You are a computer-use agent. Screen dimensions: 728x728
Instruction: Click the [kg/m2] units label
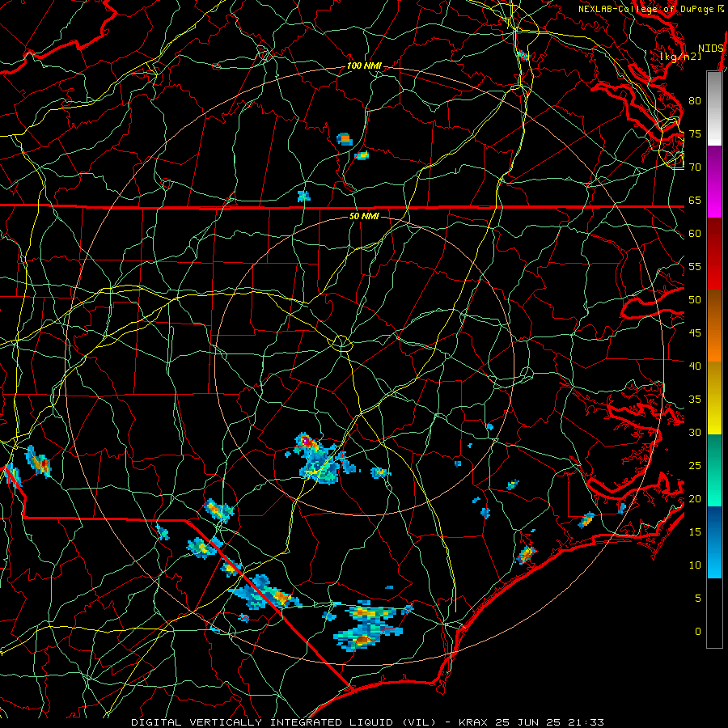pyautogui.click(x=680, y=56)
